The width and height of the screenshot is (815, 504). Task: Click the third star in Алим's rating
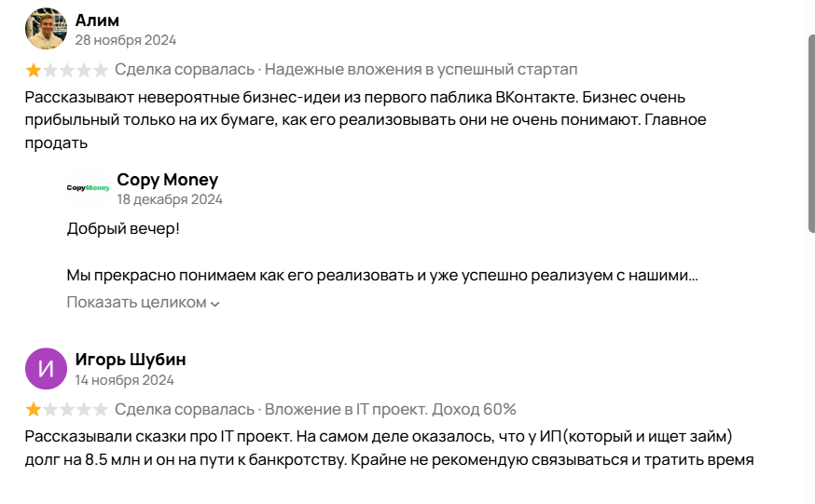pos(67,70)
